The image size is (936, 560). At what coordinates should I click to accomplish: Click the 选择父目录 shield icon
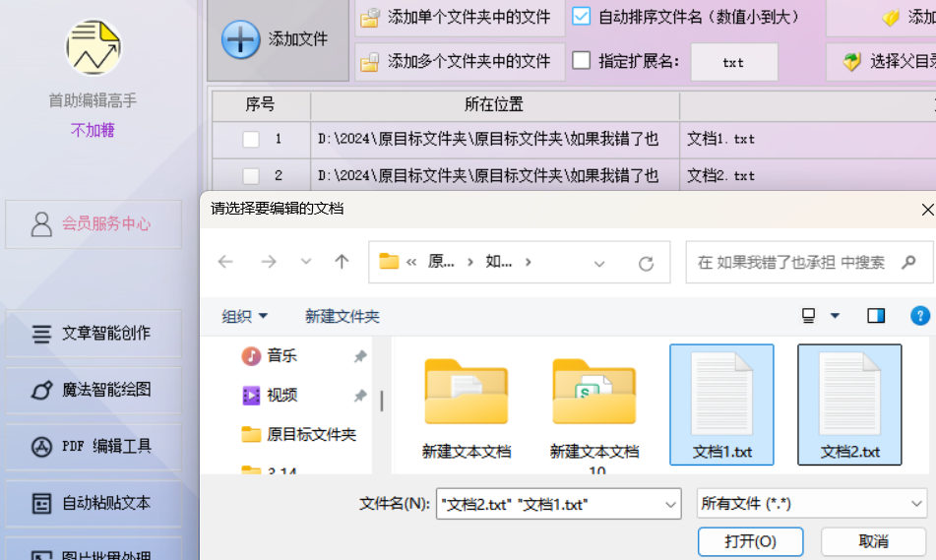click(851, 61)
